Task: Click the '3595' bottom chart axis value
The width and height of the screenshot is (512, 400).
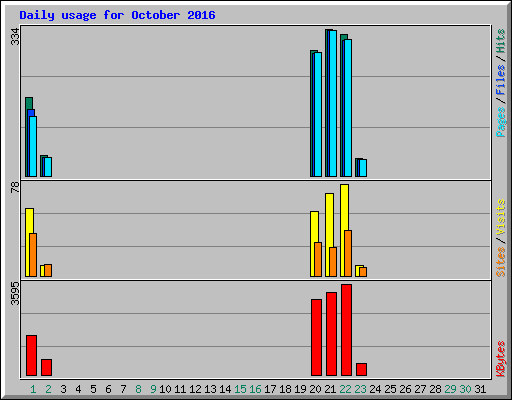Action: pos(15,293)
